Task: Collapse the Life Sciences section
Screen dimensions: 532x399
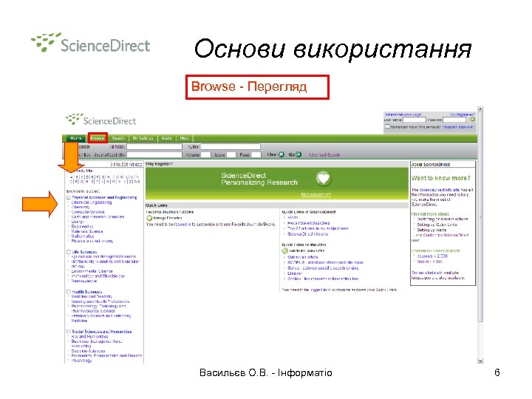Action: click(68, 252)
